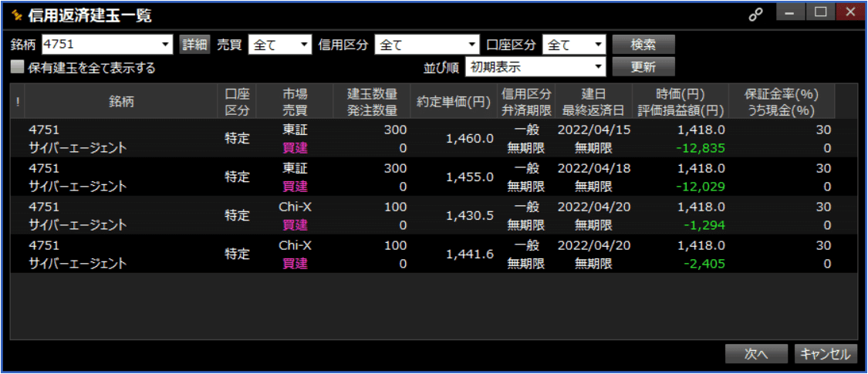The image size is (868, 374).
Task: Click the ! column header
Action: (x=18, y=102)
